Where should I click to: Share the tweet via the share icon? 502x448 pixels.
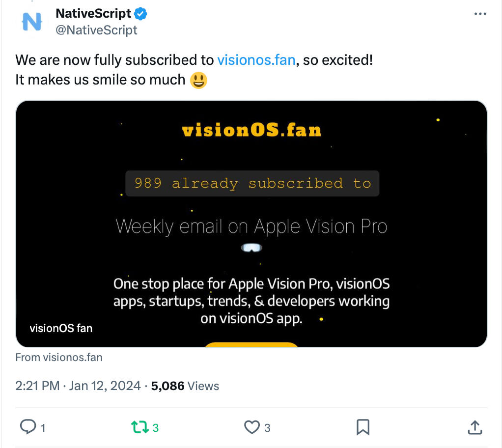coord(474,427)
